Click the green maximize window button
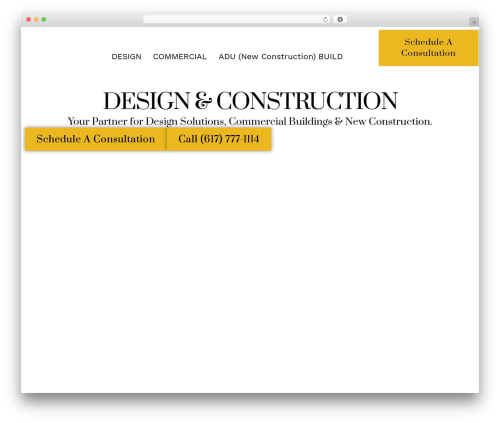500x423 pixels. (44, 19)
